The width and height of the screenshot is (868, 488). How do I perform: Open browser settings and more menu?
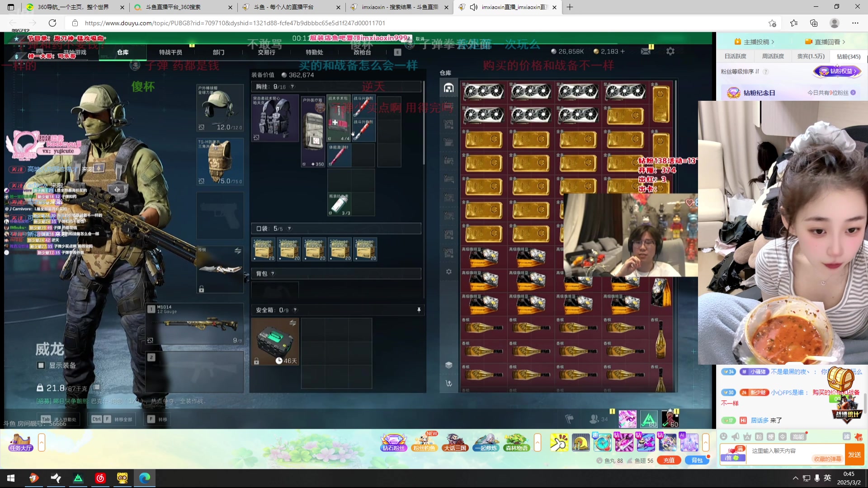coord(855,23)
